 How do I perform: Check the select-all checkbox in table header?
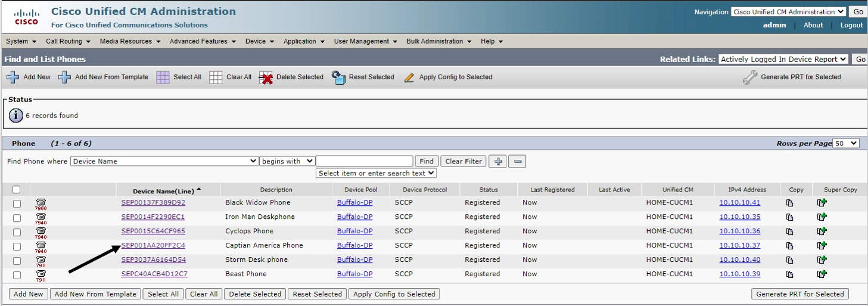pos(17,190)
